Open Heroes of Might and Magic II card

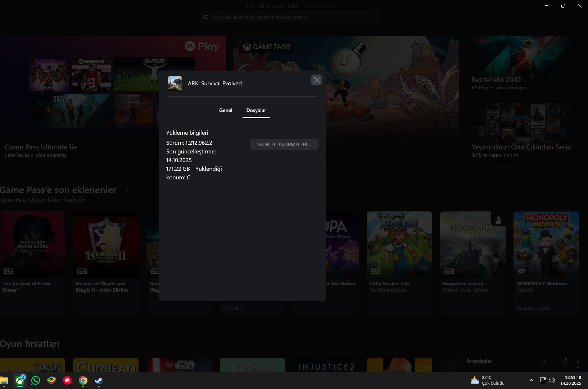106,263
